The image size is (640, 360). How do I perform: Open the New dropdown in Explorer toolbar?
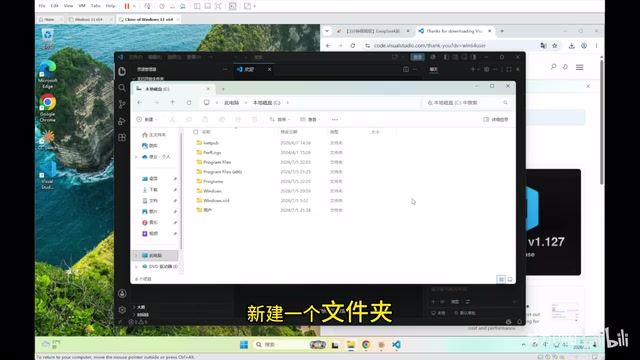(147, 120)
